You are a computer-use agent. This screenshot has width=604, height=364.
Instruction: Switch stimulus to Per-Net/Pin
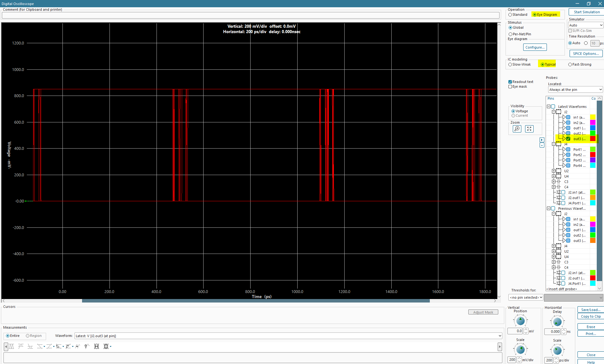[x=511, y=34]
